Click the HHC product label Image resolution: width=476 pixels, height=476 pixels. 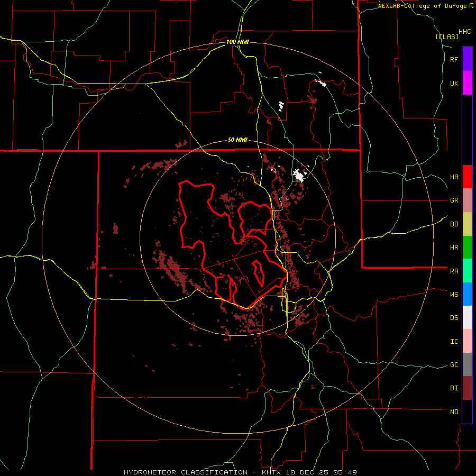[x=464, y=32]
